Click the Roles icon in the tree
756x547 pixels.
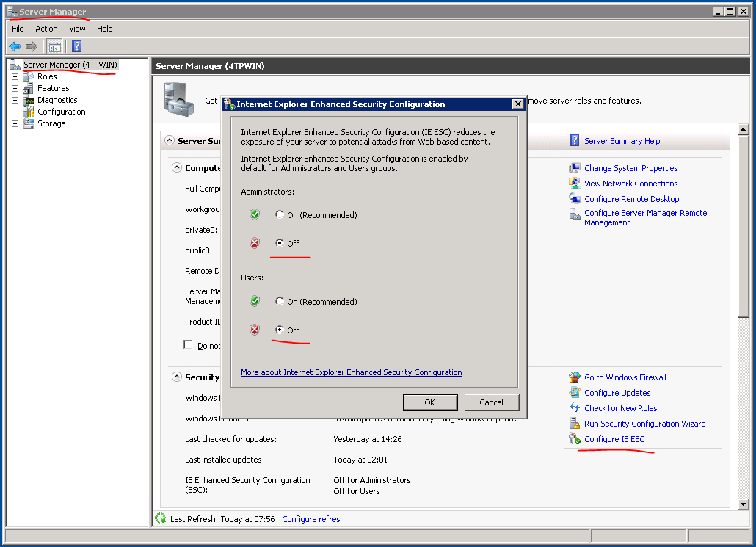pos(29,76)
